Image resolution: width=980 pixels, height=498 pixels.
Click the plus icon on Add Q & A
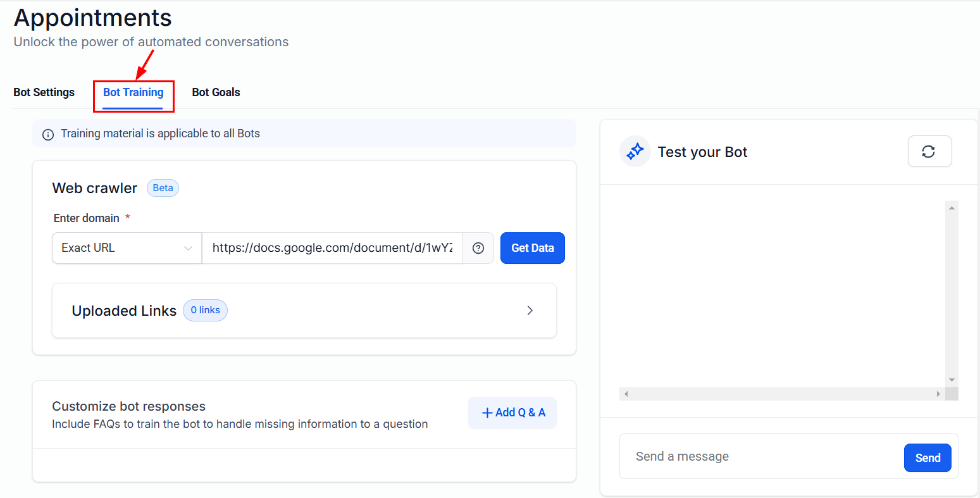tap(487, 413)
